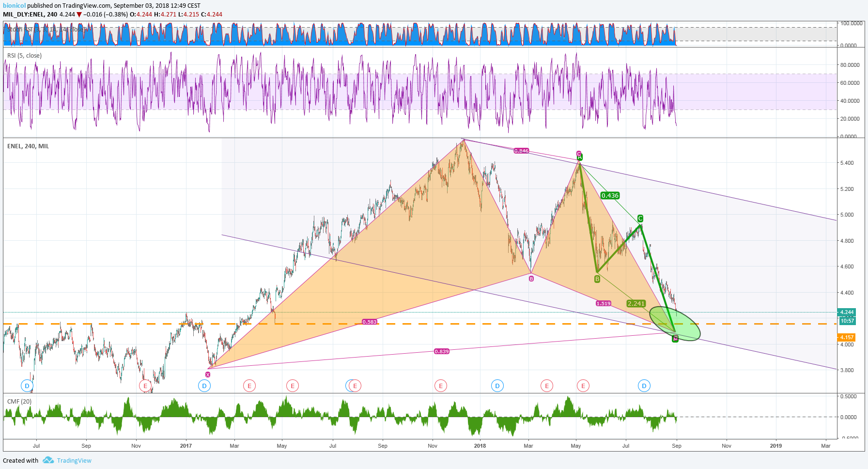Click the 10:57 countdown label
The image size is (868, 469).
pos(847,321)
